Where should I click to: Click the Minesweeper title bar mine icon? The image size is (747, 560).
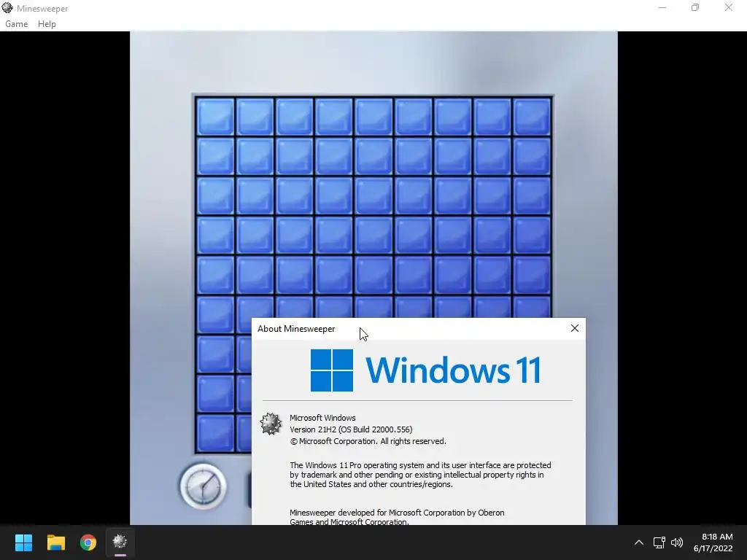7,8
